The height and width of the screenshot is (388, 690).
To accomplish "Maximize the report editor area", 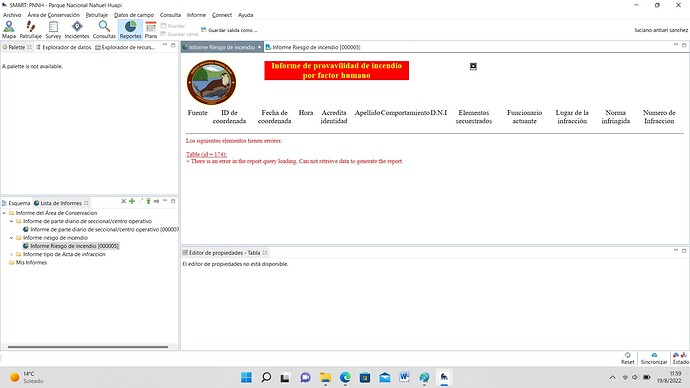I will pyautogui.click(x=684, y=45).
